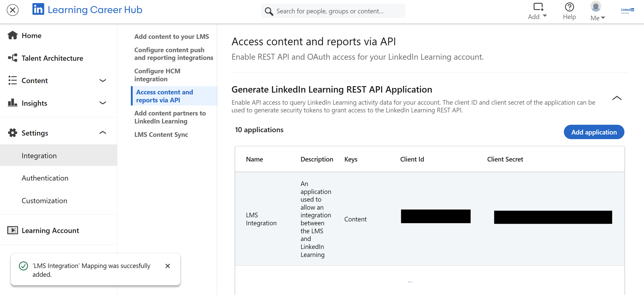Click the 'Description' column header
This screenshot has height=295, width=644.
[x=317, y=159]
